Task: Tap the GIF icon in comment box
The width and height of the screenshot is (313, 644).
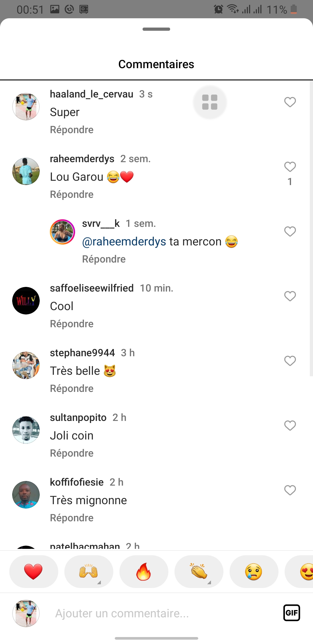Action: (x=292, y=613)
